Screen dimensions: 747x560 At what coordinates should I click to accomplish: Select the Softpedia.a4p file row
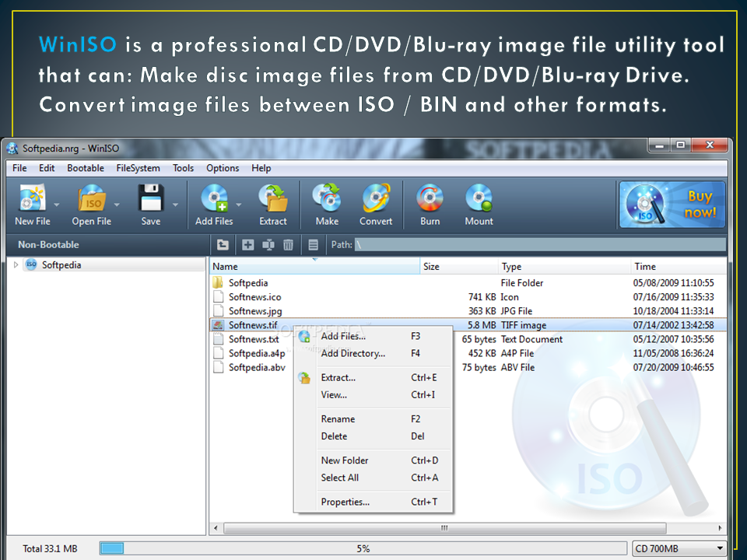(468, 353)
